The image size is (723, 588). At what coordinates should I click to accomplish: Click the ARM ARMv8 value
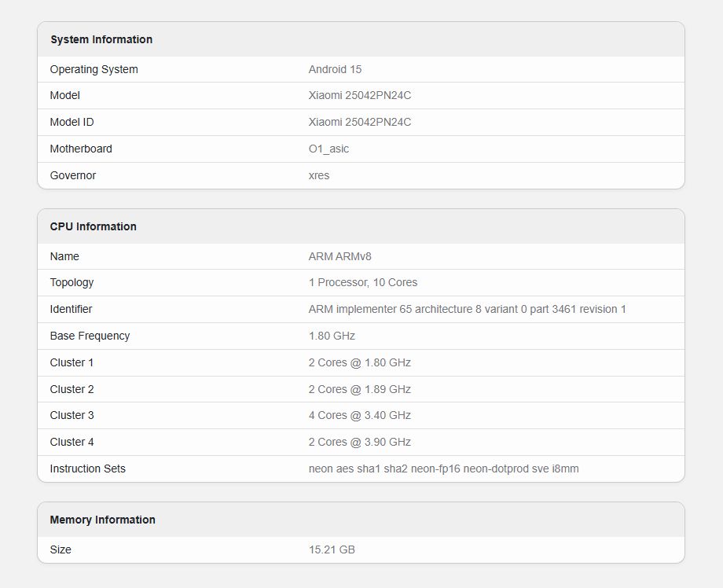coord(339,256)
